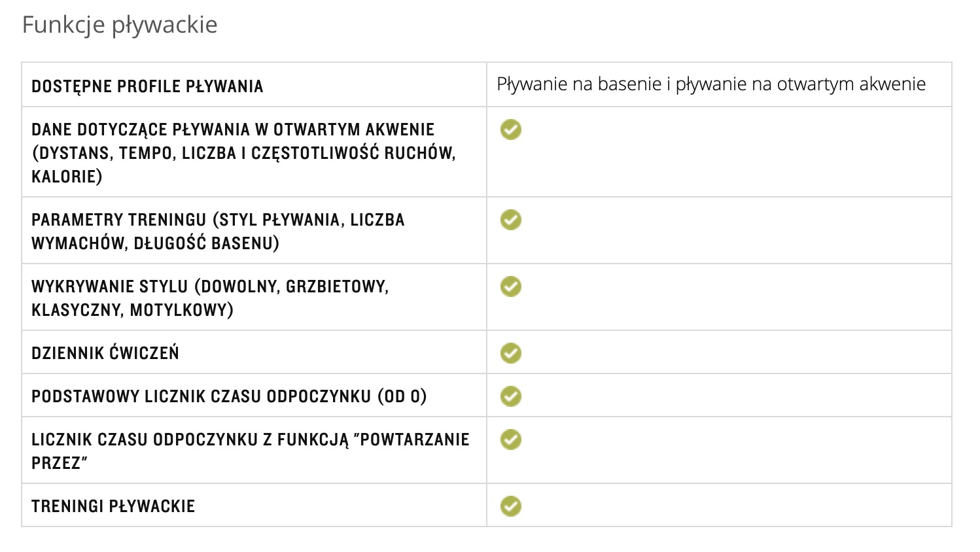
Task: Click the checkmark for open water swim data
Action: click(x=511, y=129)
